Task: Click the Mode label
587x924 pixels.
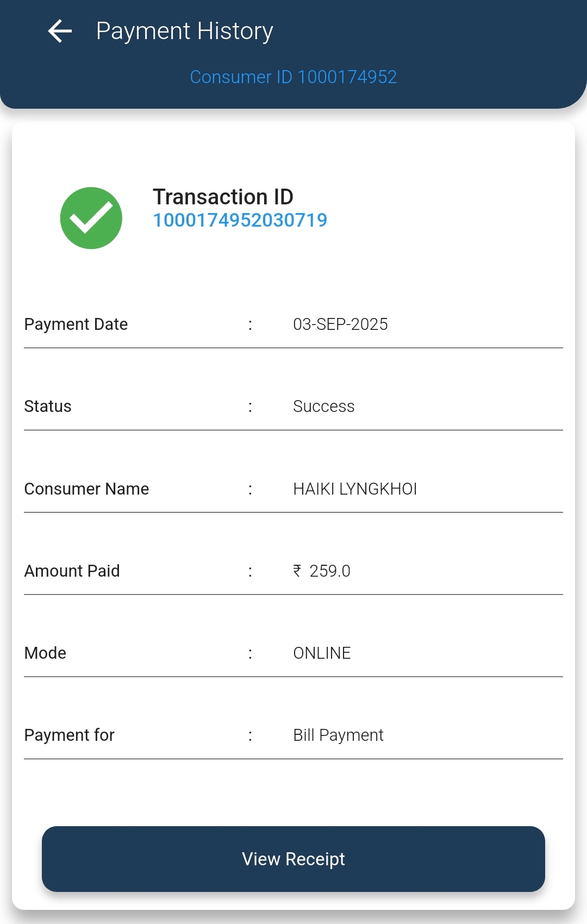Action: point(45,653)
